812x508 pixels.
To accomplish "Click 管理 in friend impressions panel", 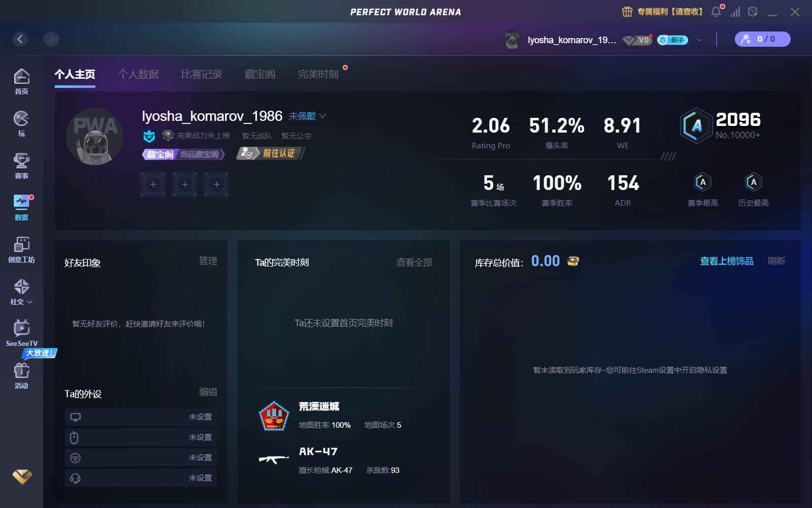I will (208, 261).
